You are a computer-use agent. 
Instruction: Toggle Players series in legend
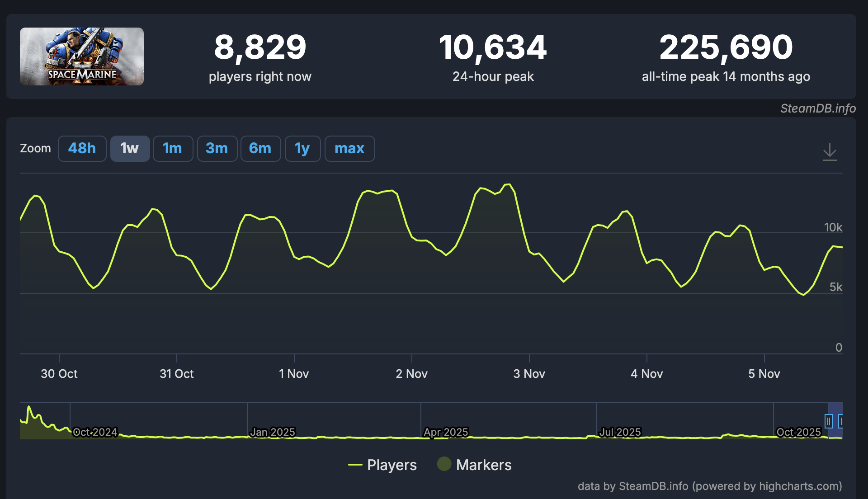click(392, 465)
